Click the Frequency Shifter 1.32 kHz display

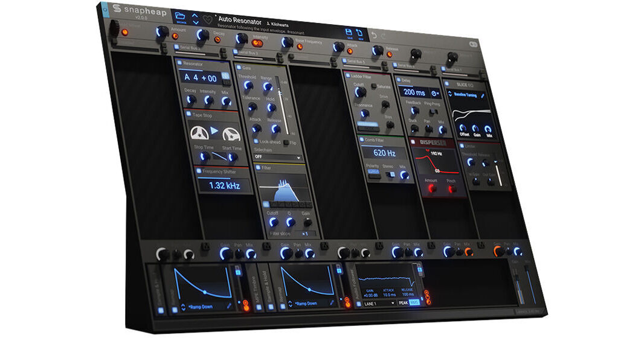224,185
